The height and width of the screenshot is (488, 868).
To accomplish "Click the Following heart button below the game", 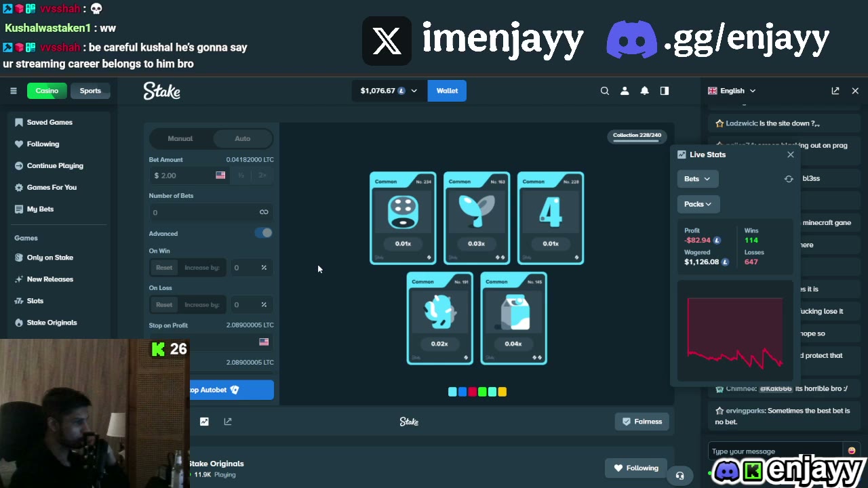I will (636, 468).
